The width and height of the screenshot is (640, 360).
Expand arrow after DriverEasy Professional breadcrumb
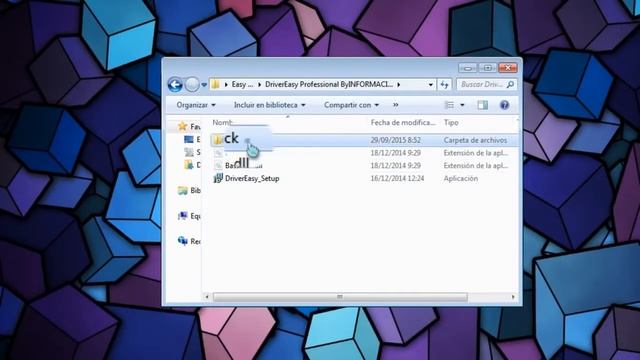coord(399,84)
